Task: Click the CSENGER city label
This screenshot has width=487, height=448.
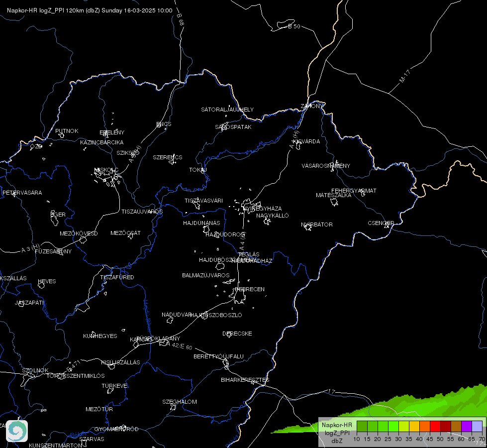Action: point(381,223)
